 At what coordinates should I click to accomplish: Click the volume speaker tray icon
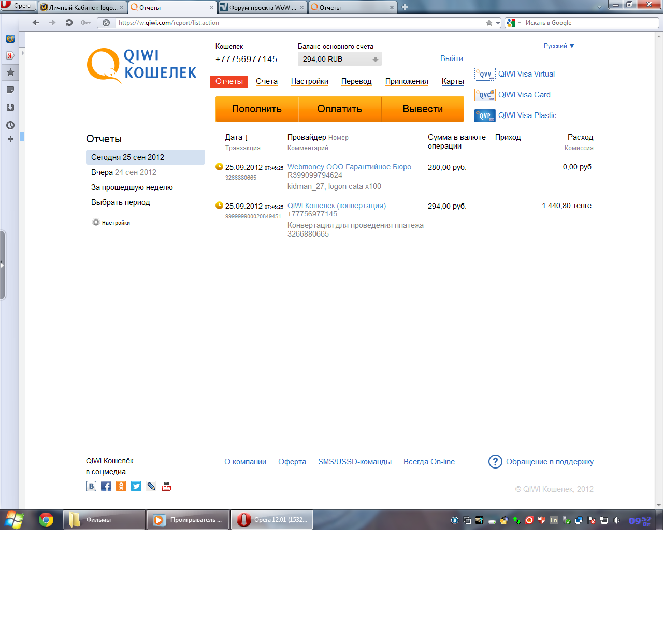pos(616,520)
